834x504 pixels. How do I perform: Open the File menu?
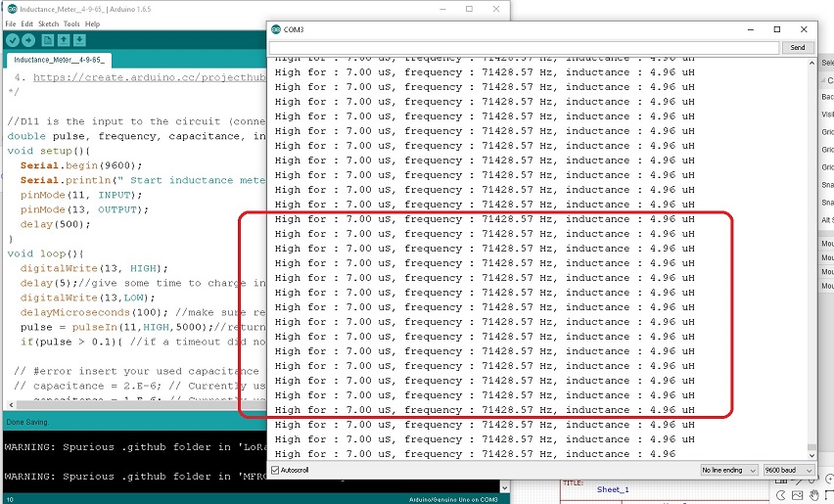pyautogui.click(x=10, y=23)
